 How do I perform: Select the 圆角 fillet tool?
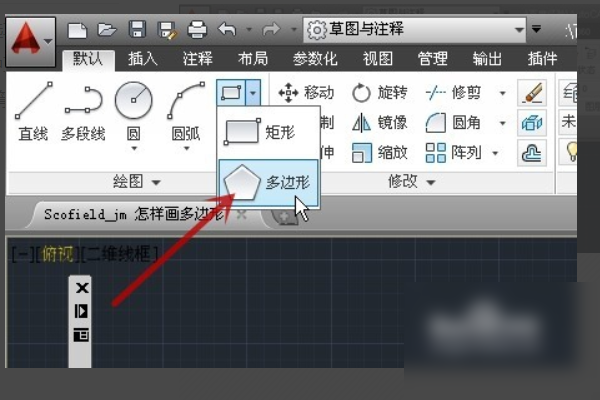[453, 123]
